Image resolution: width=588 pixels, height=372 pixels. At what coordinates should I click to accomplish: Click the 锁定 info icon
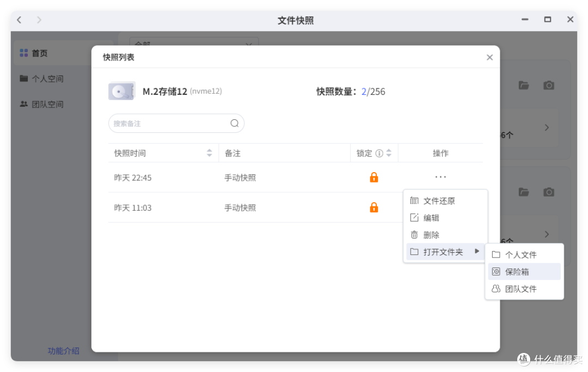pos(379,153)
